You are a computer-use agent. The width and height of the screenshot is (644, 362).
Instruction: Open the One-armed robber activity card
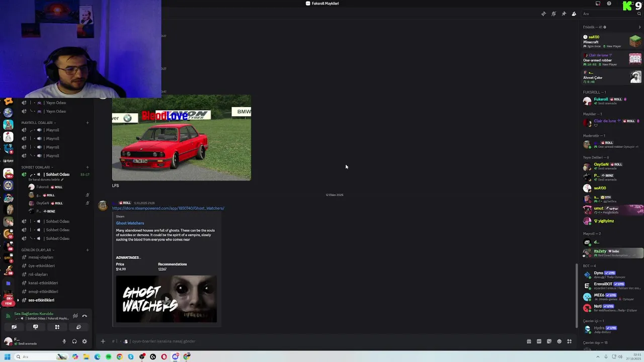click(612, 59)
